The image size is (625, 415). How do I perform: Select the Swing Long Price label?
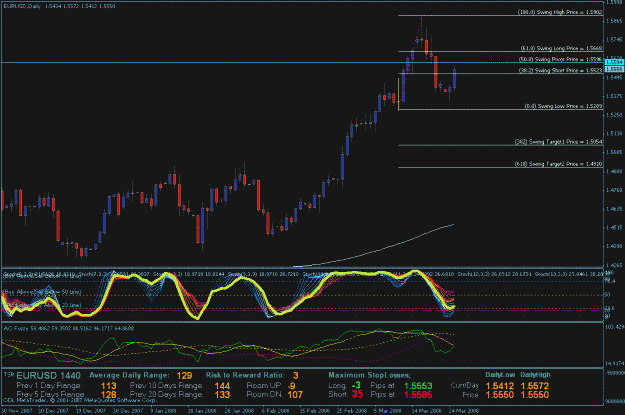pos(561,48)
